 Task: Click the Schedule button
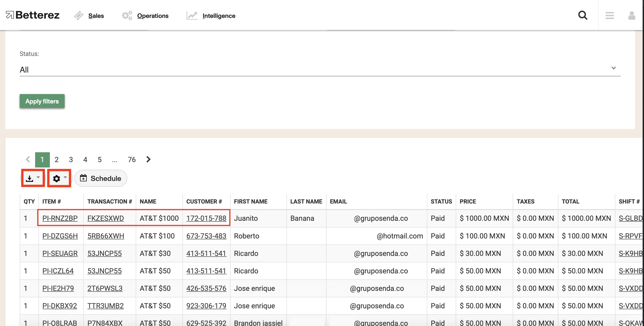(100, 178)
